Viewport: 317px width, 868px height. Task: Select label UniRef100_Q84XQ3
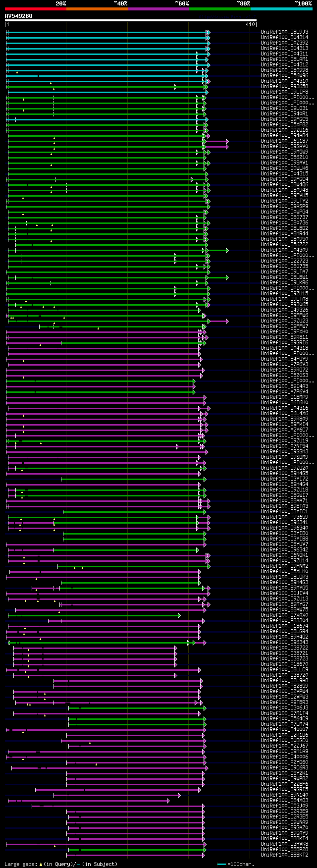coord(284,800)
